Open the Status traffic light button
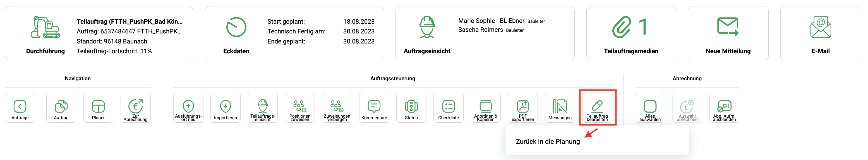The width and height of the screenshot is (868, 160). click(411, 107)
